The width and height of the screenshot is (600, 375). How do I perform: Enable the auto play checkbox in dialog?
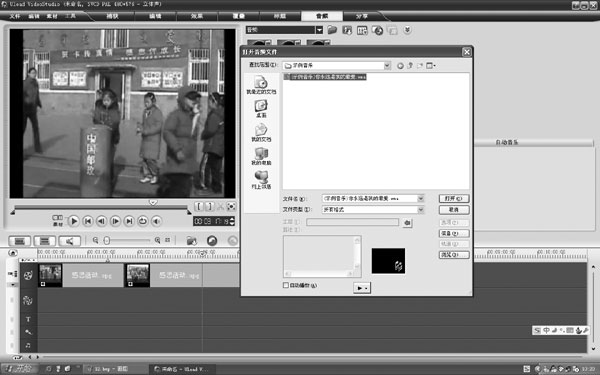[x=285, y=285]
